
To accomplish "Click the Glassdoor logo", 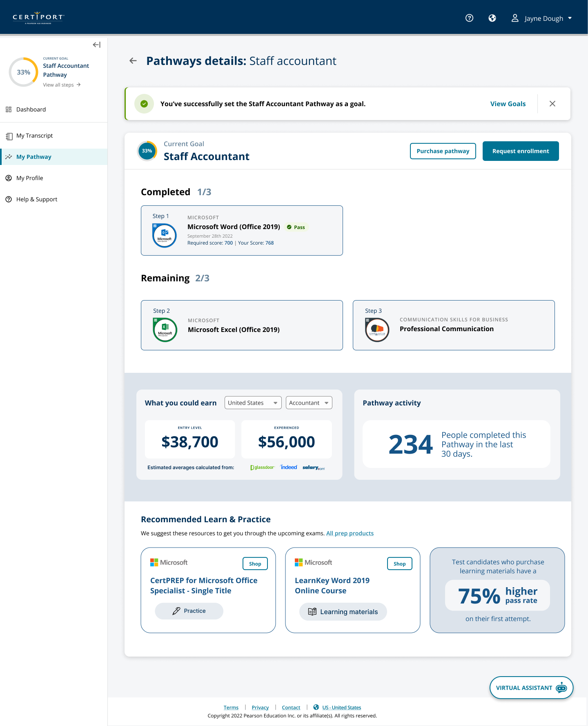I will (x=263, y=468).
